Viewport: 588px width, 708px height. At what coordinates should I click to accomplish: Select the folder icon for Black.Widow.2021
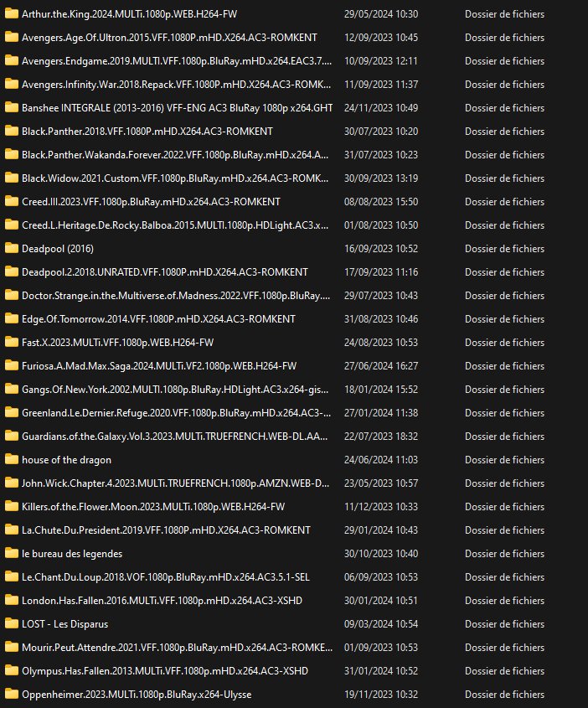11,178
